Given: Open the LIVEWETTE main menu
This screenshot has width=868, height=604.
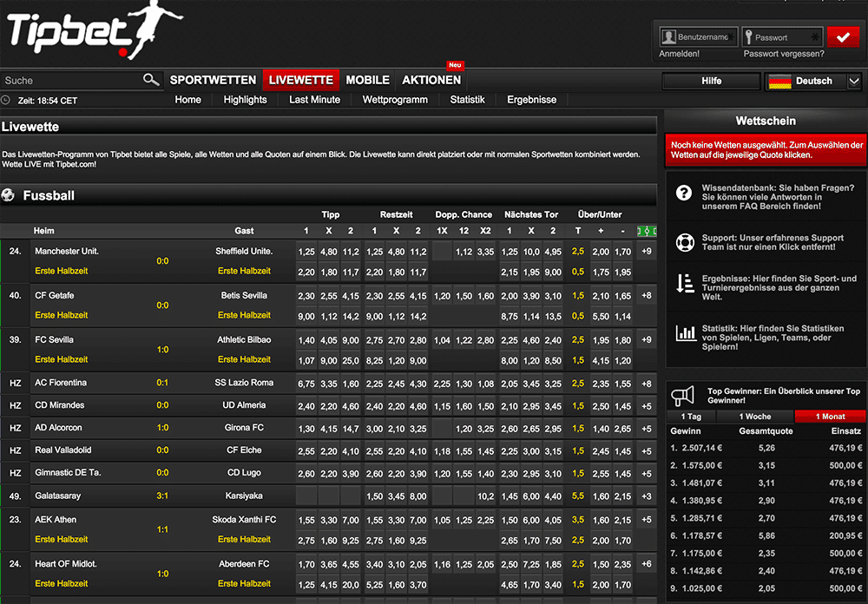Looking at the screenshot, I should pos(301,81).
